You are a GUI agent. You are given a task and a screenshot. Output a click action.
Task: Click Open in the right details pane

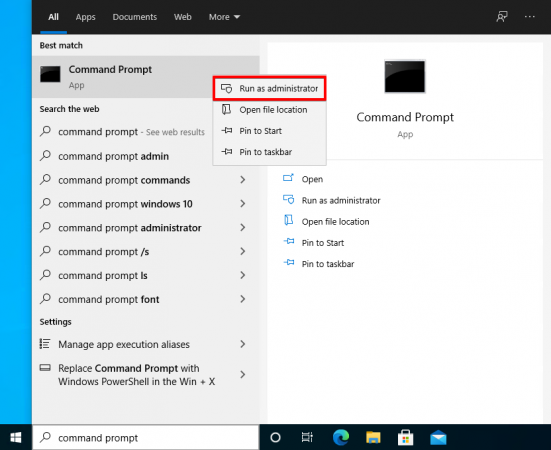[312, 179]
